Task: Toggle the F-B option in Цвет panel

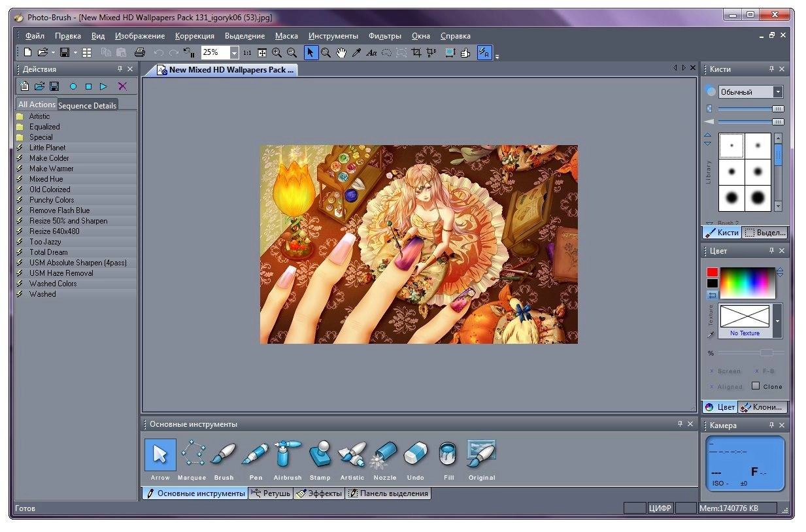Action: pos(764,371)
